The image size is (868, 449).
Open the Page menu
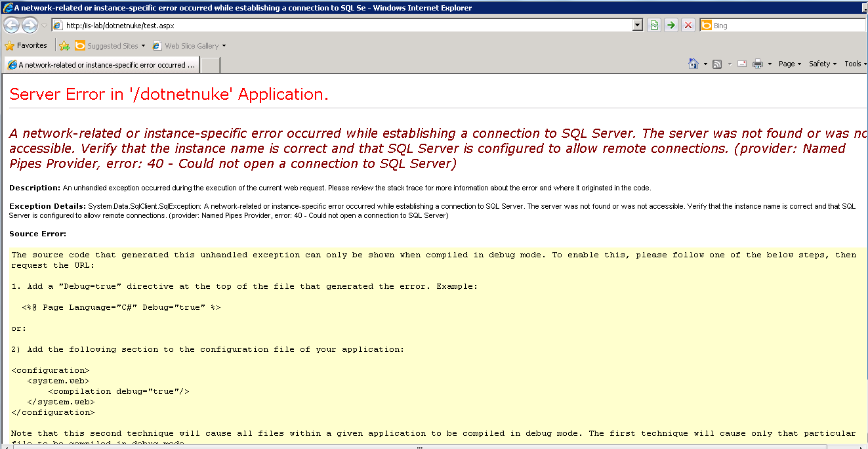[x=790, y=64]
